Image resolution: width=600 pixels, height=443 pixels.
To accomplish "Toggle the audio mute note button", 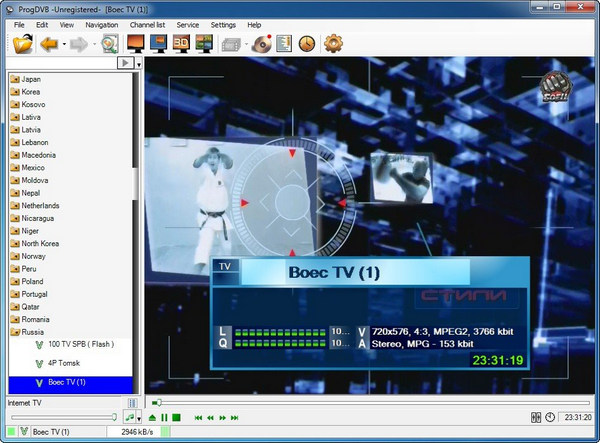I will [x=130, y=417].
